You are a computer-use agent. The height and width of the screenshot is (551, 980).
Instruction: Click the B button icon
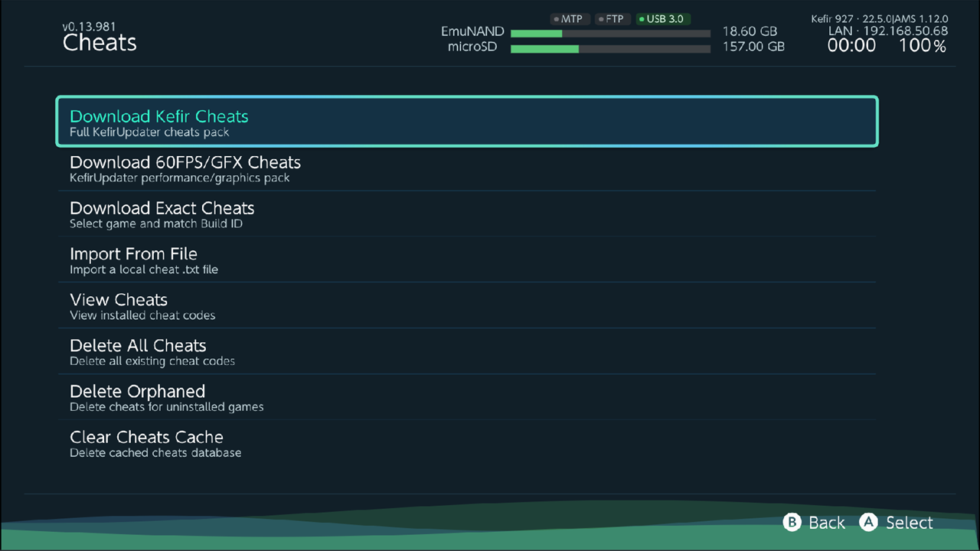[792, 523]
